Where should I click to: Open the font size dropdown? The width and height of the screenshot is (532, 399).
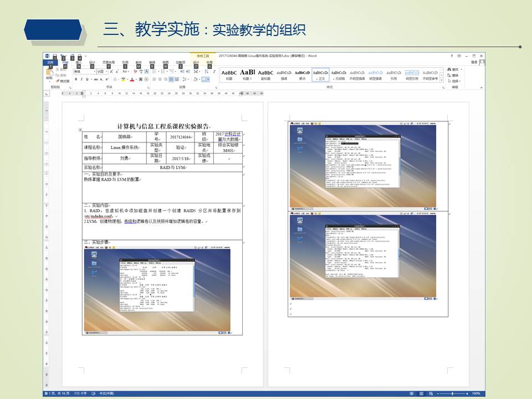[101, 71]
